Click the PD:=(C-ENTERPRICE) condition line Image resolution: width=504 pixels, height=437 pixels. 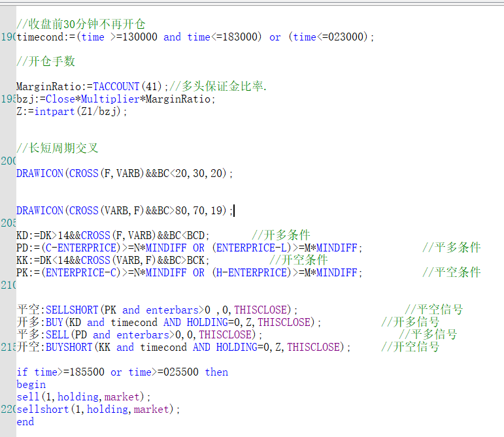(190, 248)
